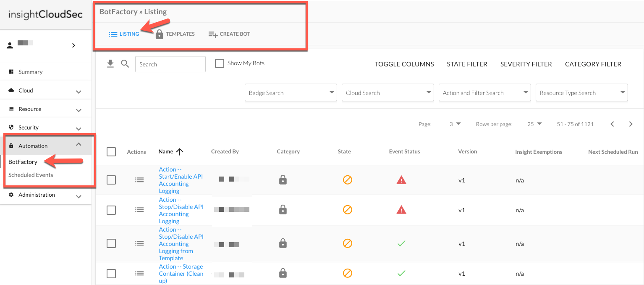644x285 pixels.
Task: Open actions menu for Logging from Template row
Action: (139, 243)
